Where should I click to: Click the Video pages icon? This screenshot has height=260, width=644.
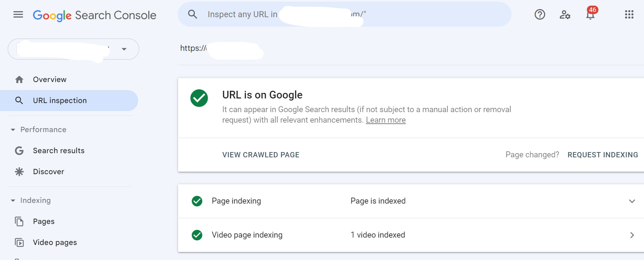(19, 242)
